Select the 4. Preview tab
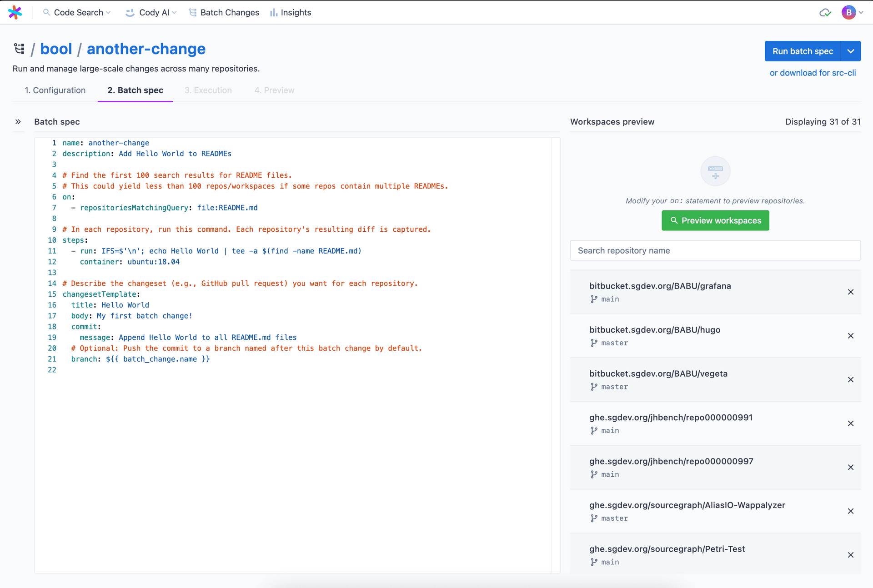 (x=274, y=90)
